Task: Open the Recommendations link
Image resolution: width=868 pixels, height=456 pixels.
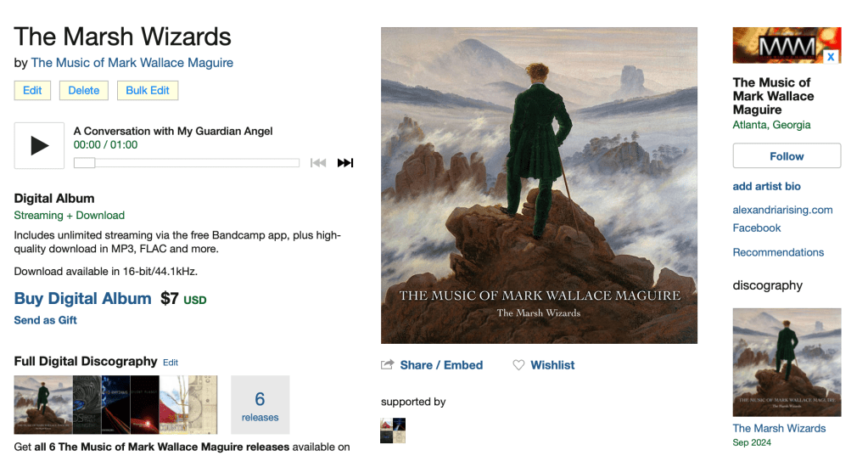Action: point(778,253)
